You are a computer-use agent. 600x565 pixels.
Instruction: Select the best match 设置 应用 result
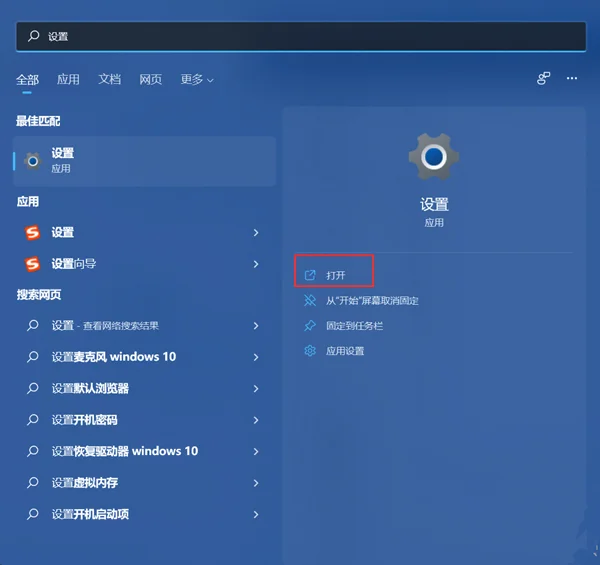click(x=144, y=161)
